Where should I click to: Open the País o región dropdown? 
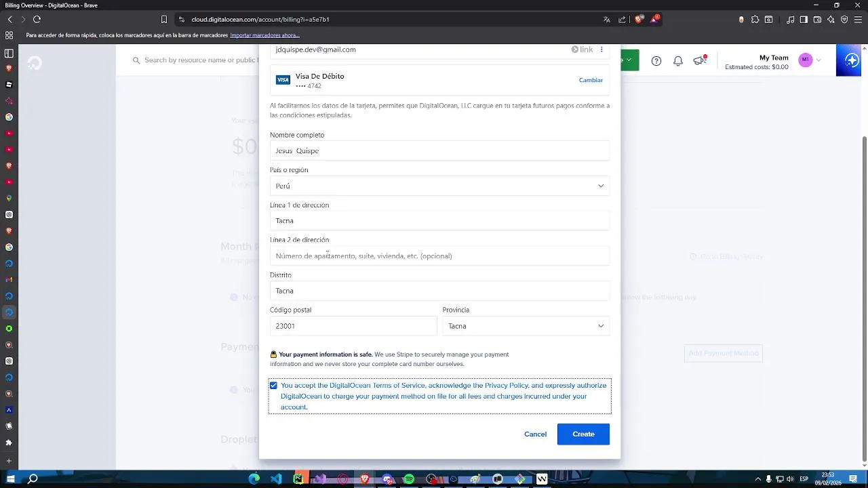tap(439, 186)
